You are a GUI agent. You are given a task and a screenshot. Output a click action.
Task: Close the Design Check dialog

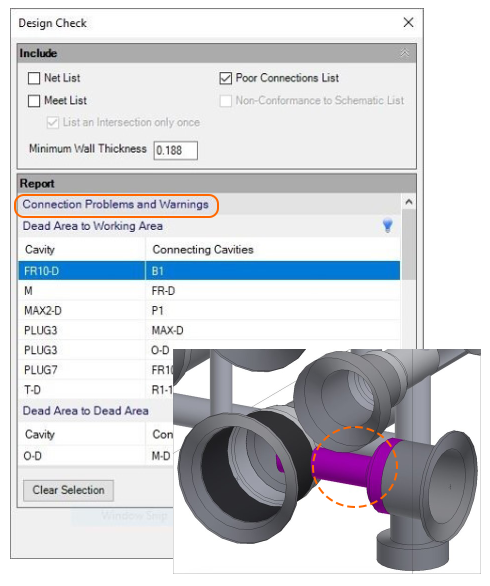pyautogui.click(x=408, y=22)
